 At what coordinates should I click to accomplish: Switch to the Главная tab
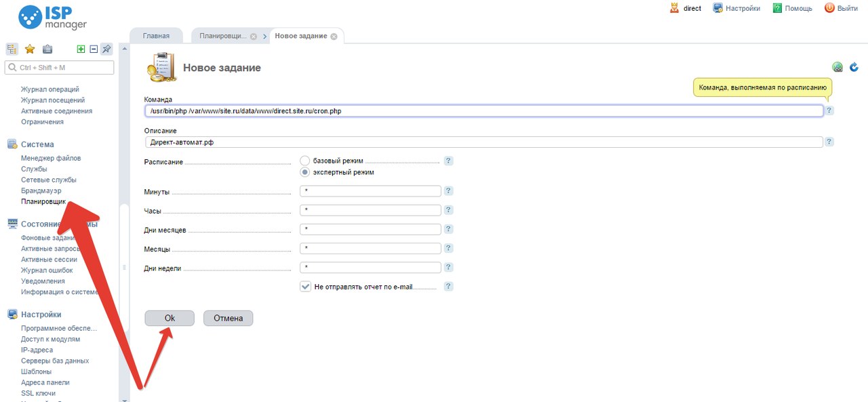click(x=155, y=36)
